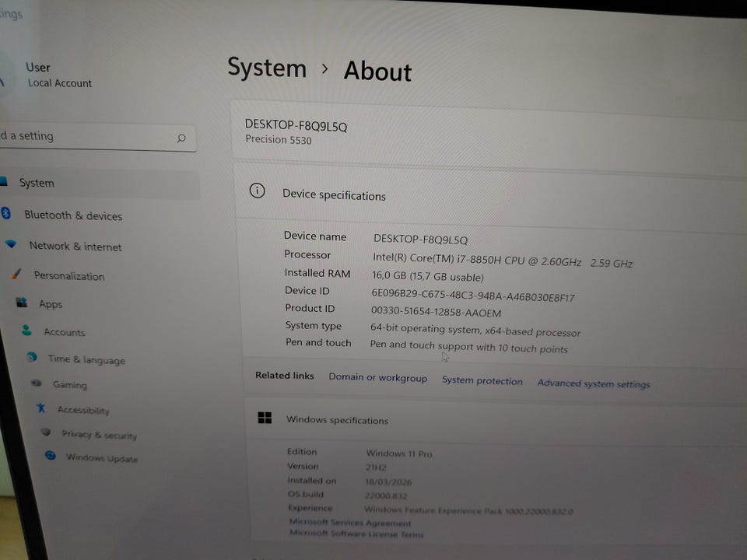Open Advanced system settings link

pyautogui.click(x=594, y=383)
